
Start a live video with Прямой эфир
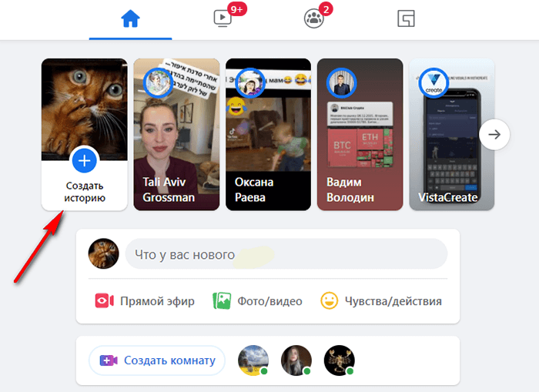tap(145, 301)
